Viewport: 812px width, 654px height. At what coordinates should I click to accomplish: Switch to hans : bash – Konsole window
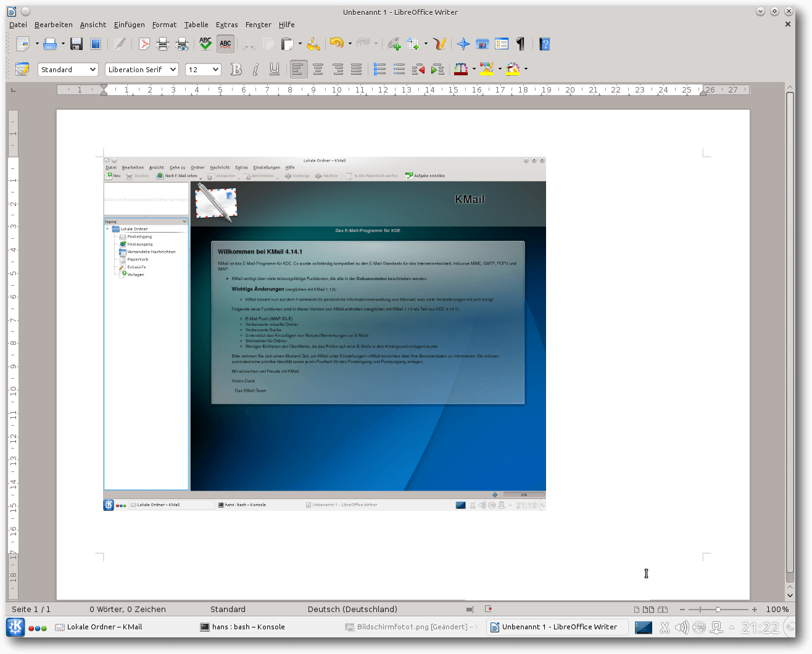243,627
